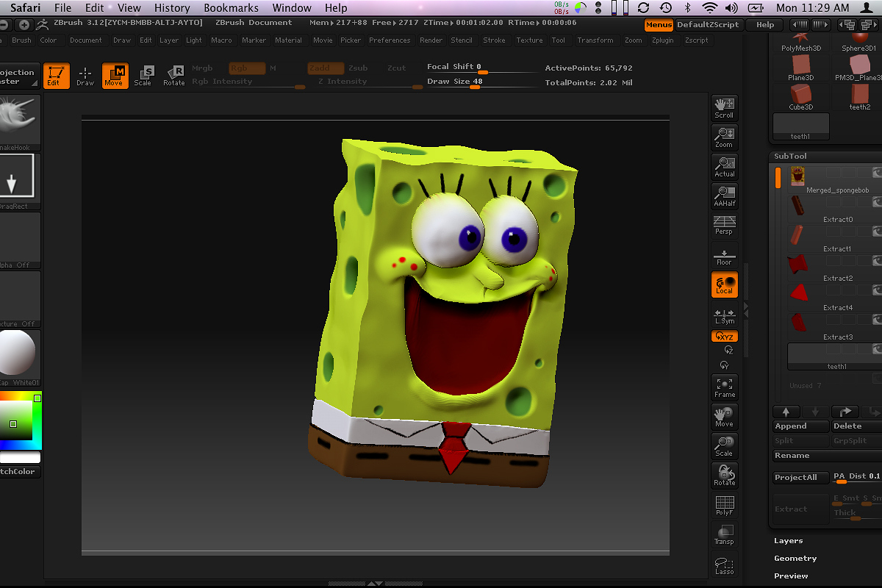The height and width of the screenshot is (588, 882).
Task: Click the Scale magnifier button above Lasso
Action: (x=724, y=446)
